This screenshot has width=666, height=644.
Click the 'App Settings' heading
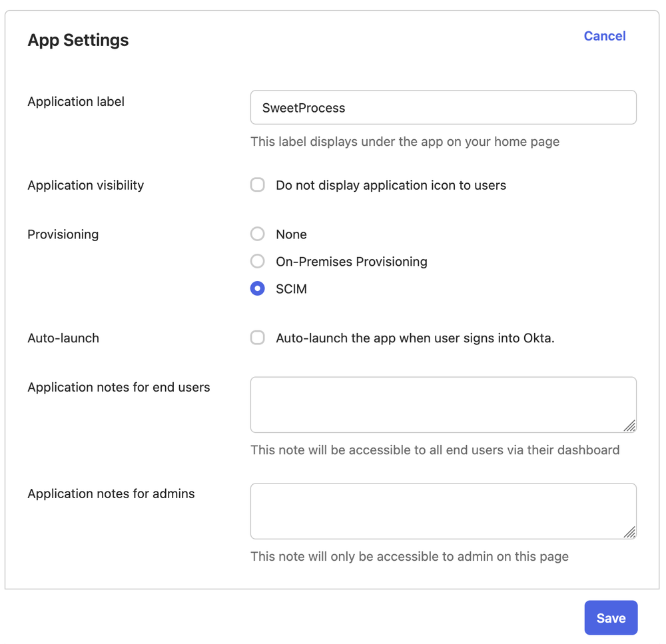pos(78,41)
